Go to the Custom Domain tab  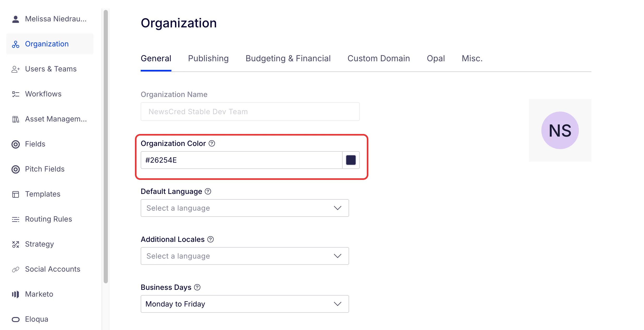(379, 58)
